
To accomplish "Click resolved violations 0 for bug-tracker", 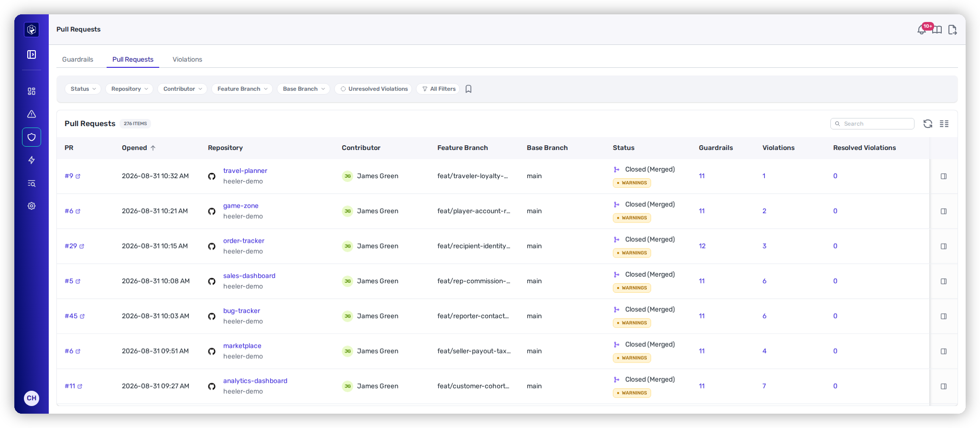I will [x=835, y=316].
